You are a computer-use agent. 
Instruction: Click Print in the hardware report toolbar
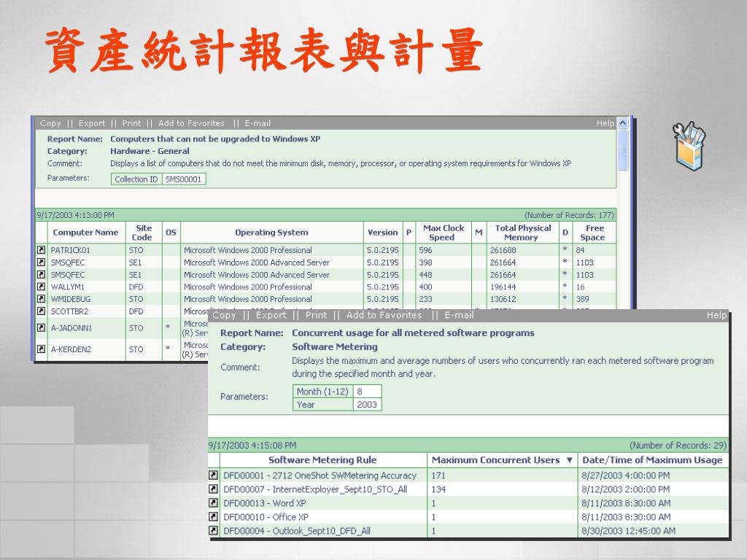pyautogui.click(x=132, y=123)
